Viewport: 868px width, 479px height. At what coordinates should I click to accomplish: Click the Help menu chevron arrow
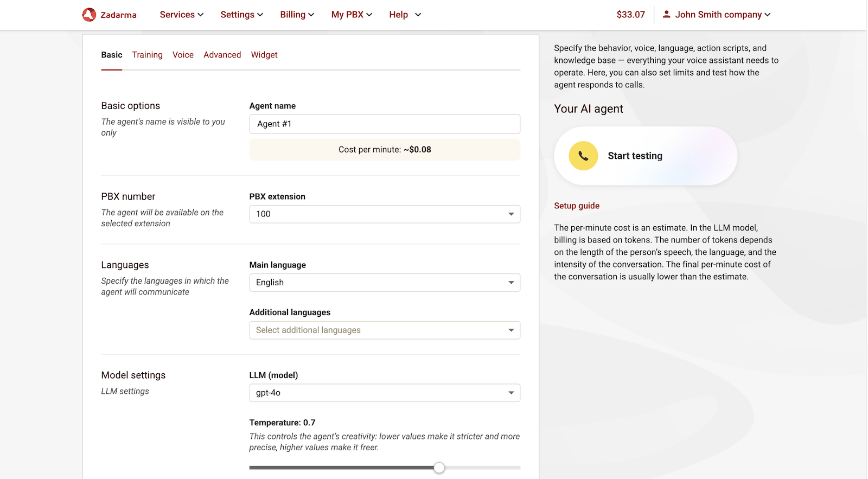tap(418, 15)
